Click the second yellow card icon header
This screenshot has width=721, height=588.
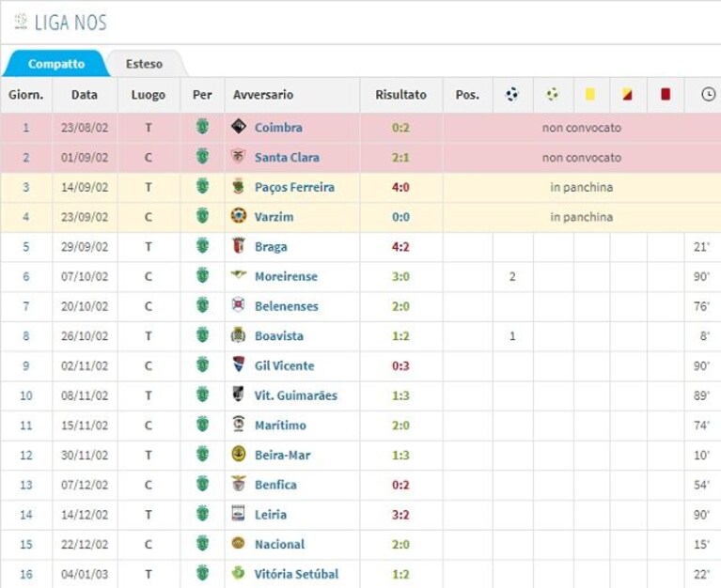pyautogui.click(x=627, y=94)
